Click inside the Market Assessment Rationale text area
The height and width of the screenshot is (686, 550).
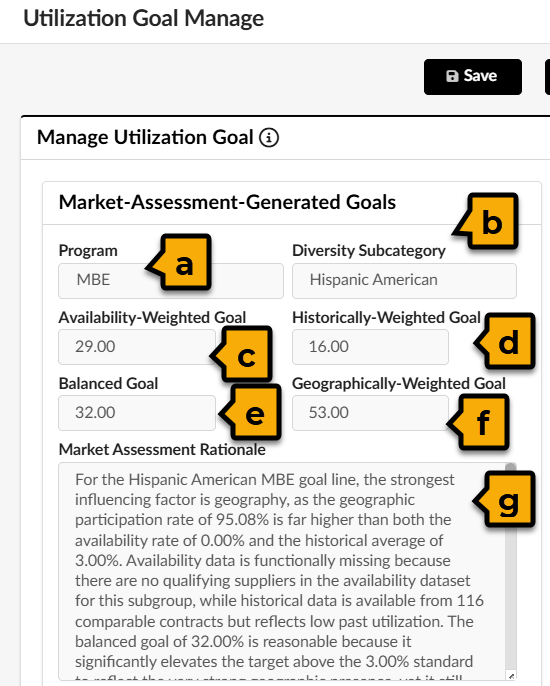282,571
